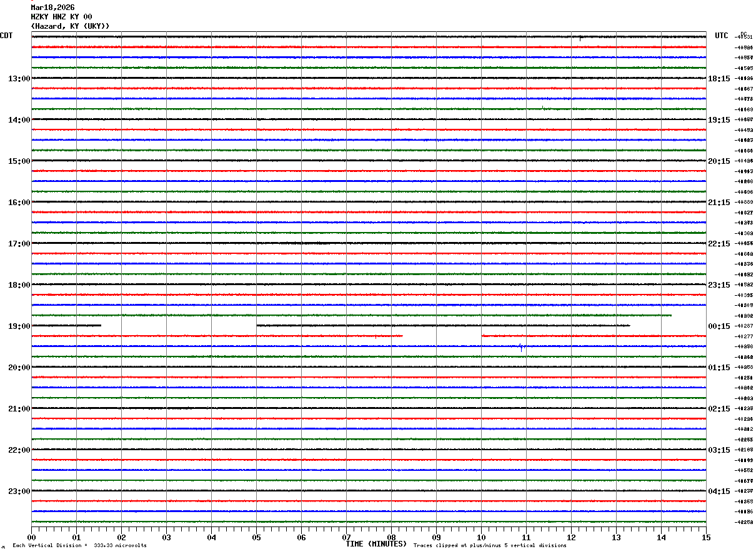
Task: Click the blue downward spike near minute 11
Action: point(521,348)
